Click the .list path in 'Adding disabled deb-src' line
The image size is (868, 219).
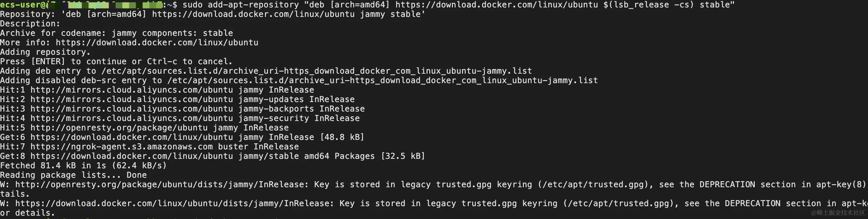click(x=383, y=80)
